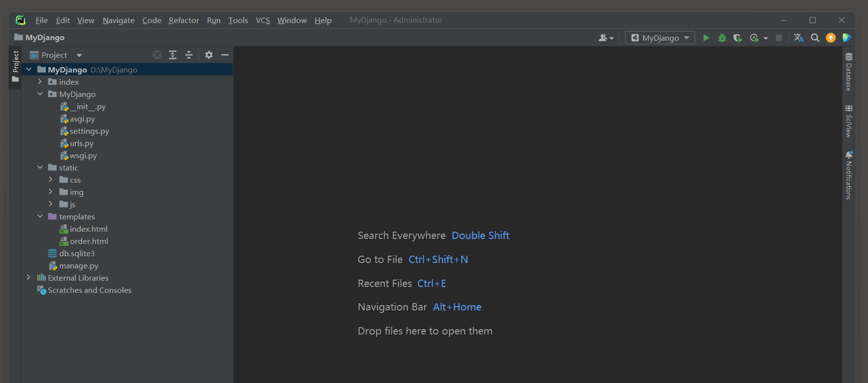The image size is (868, 383).
Task: Expand the js folder
Action: (x=50, y=204)
